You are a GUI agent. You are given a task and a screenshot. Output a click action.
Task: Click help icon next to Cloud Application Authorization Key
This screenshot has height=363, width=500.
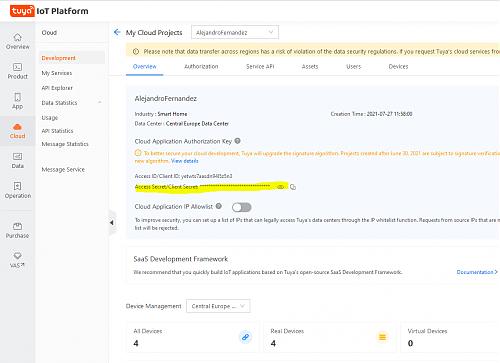click(237, 141)
